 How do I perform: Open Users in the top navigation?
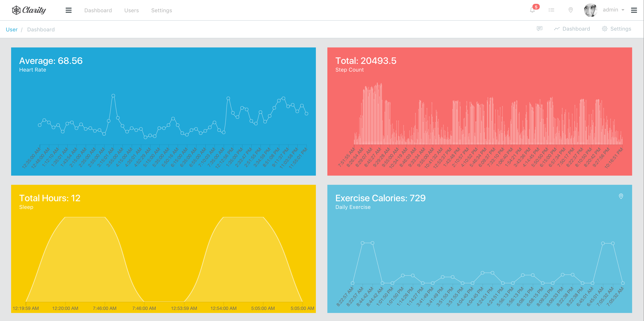click(131, 11)
